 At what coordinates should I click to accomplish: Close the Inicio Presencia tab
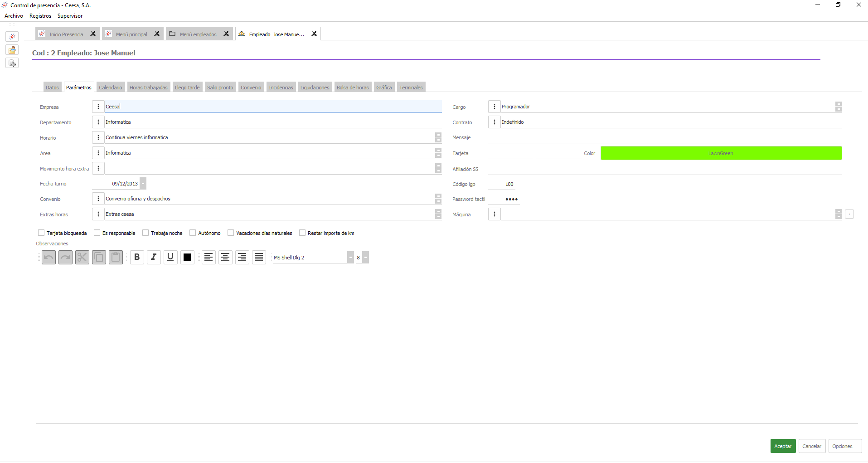[x=93, y=34]
